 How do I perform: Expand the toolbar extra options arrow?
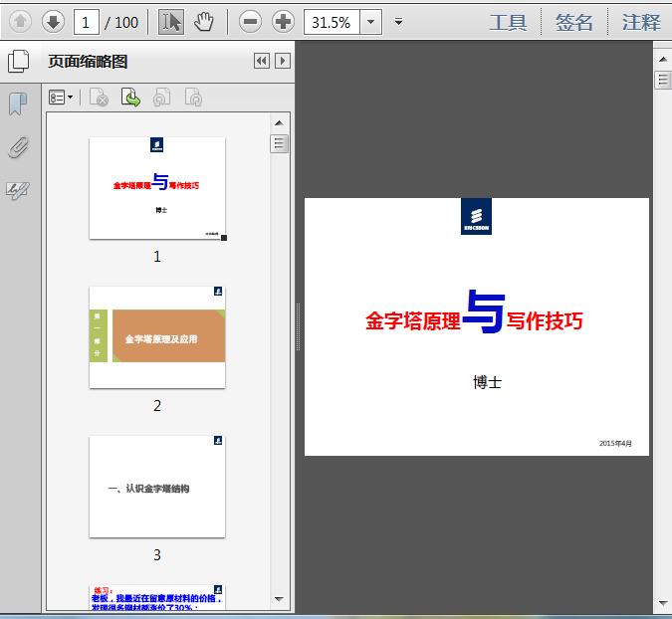(398, 22)
